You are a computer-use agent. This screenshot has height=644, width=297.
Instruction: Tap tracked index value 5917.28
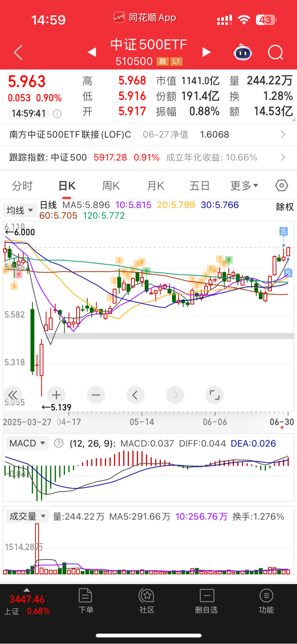pyautogui.click(x=110, y=157)
